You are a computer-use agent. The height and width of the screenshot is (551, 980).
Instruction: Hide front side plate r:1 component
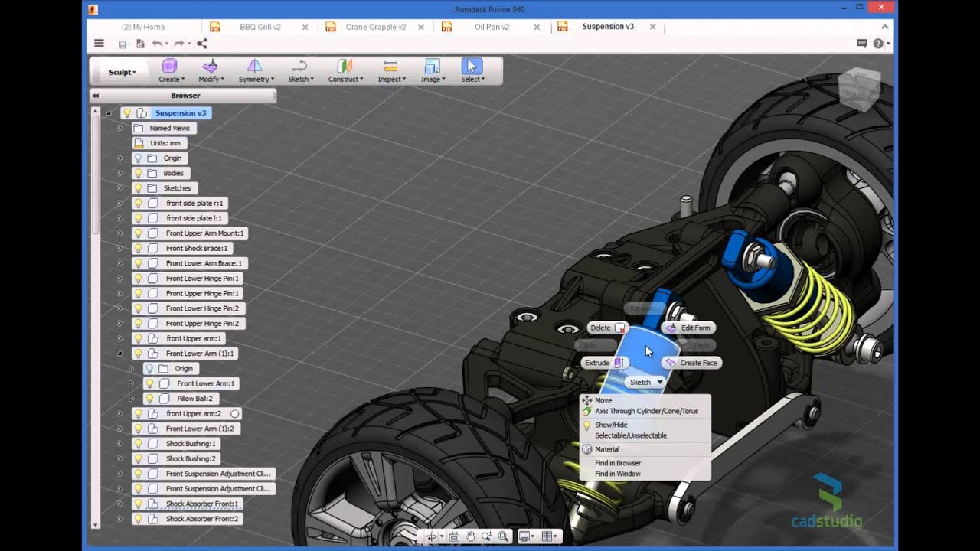pos(138,204)
